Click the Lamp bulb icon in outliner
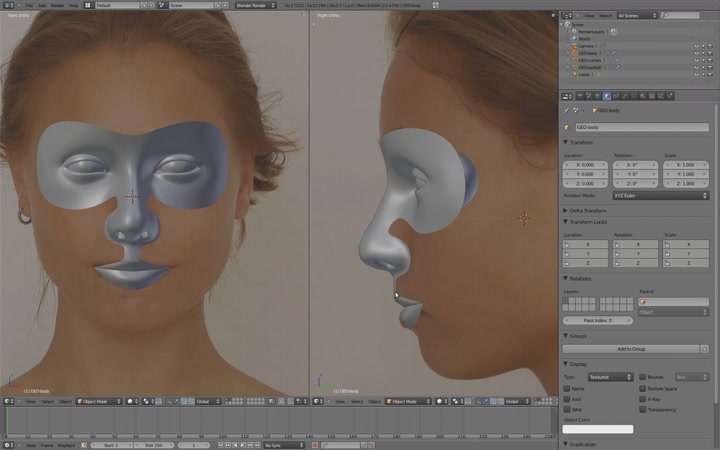 574,74
